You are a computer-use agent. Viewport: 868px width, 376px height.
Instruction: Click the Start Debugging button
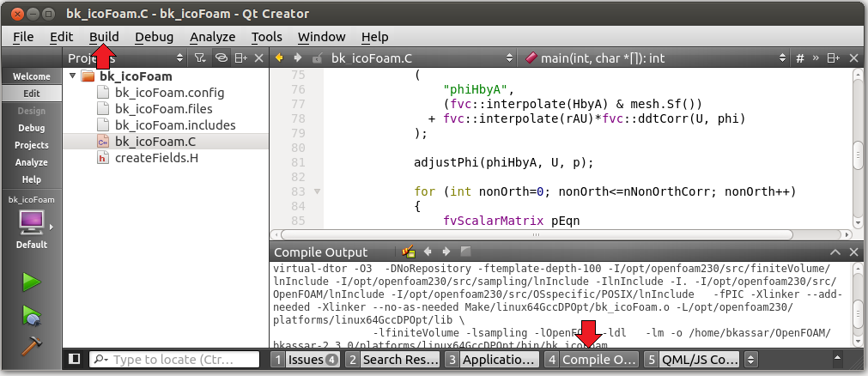point(31,315)
